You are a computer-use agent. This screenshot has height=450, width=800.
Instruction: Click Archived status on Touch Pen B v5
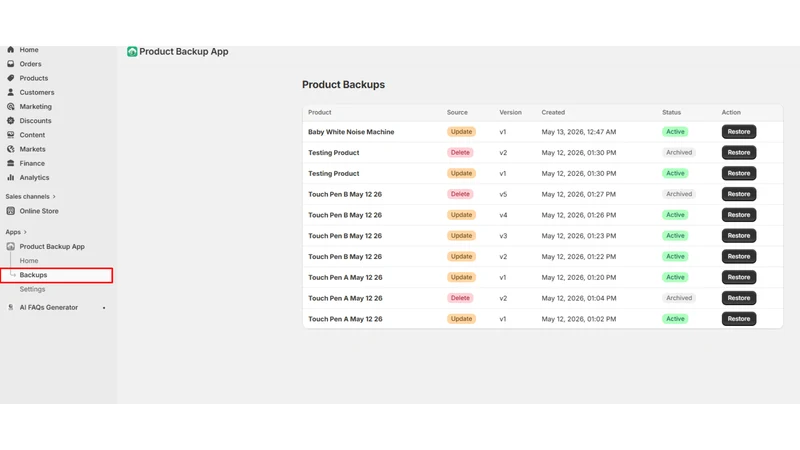click(x=679, y=194)
